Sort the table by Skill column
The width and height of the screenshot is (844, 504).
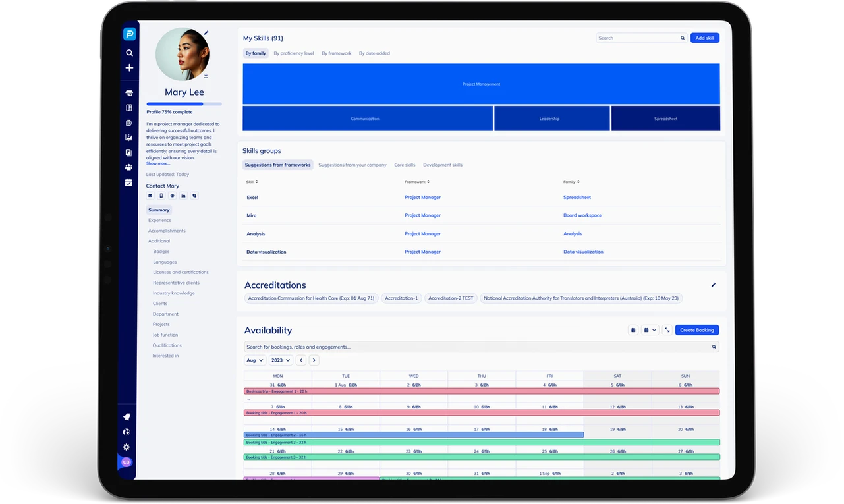click(252, 182)
